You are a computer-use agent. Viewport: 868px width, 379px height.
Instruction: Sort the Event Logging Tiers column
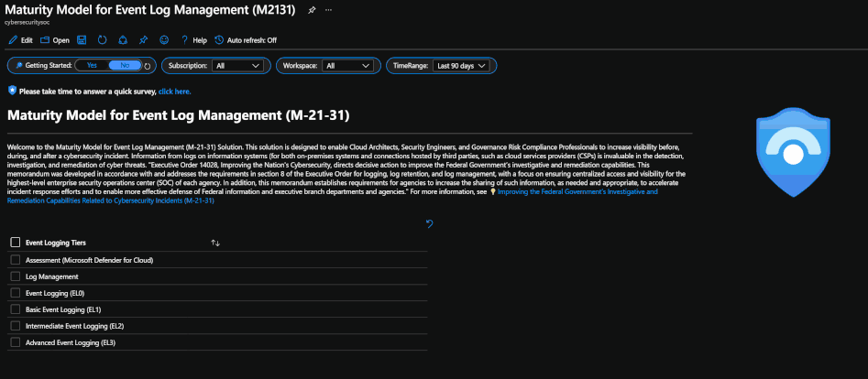click(215, 243)
